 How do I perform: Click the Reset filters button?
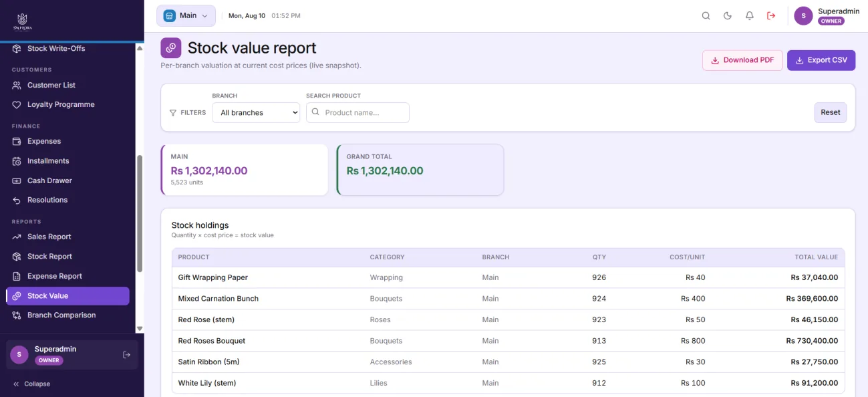tap(831, 112)
